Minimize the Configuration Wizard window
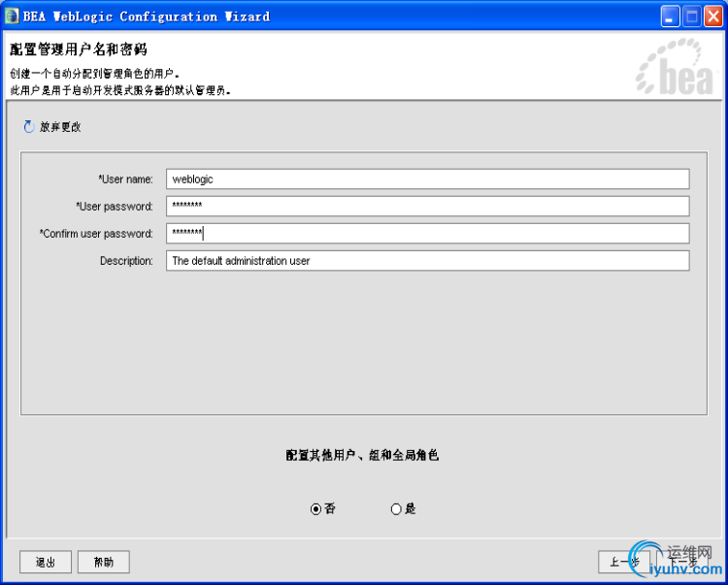 pos(671,16)
